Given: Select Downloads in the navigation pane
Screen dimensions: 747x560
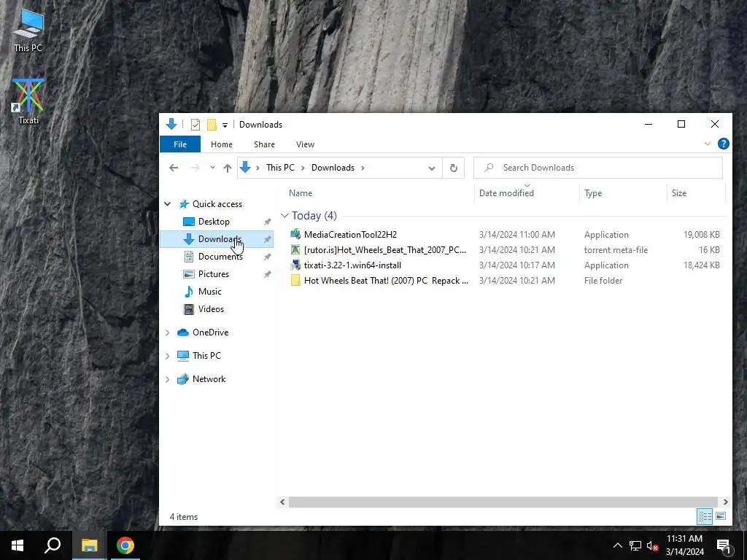Looking at the screenshot, I should (x=216, y=239).
